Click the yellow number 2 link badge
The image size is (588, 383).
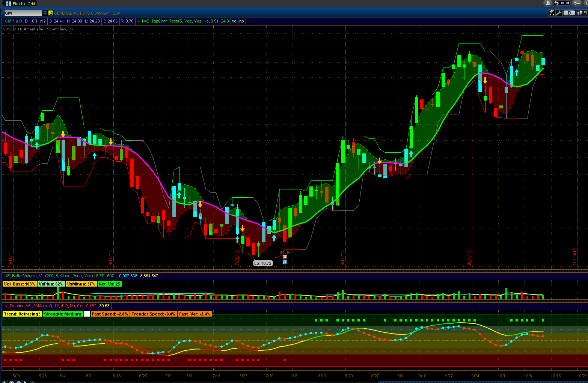pos(51,13)
